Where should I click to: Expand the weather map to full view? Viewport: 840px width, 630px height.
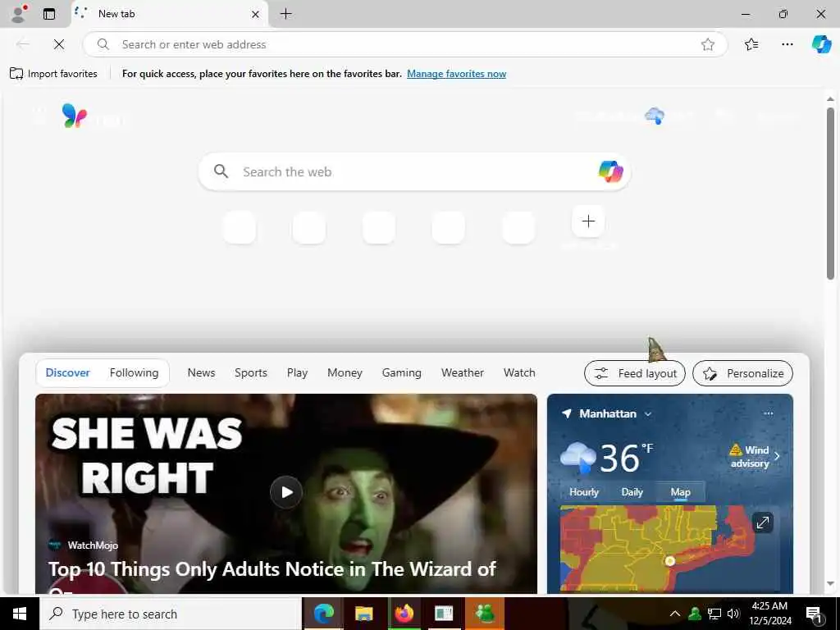click(x=762, y=522)
